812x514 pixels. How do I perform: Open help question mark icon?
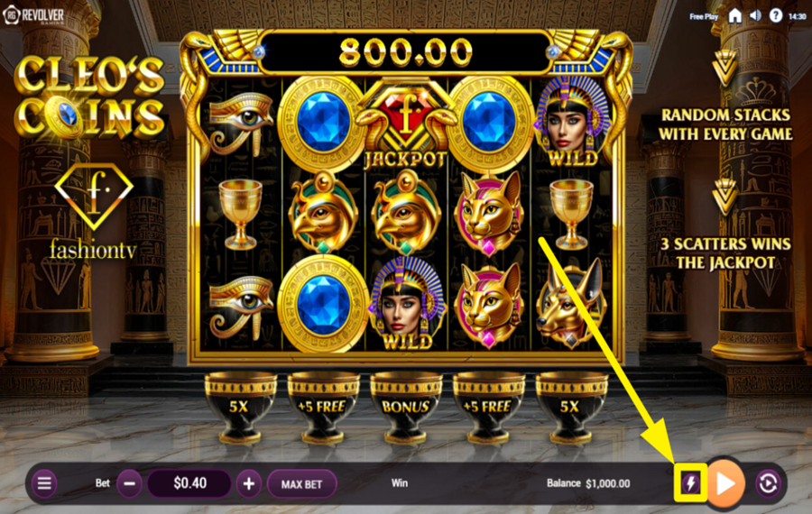click(x=775, y=15)
